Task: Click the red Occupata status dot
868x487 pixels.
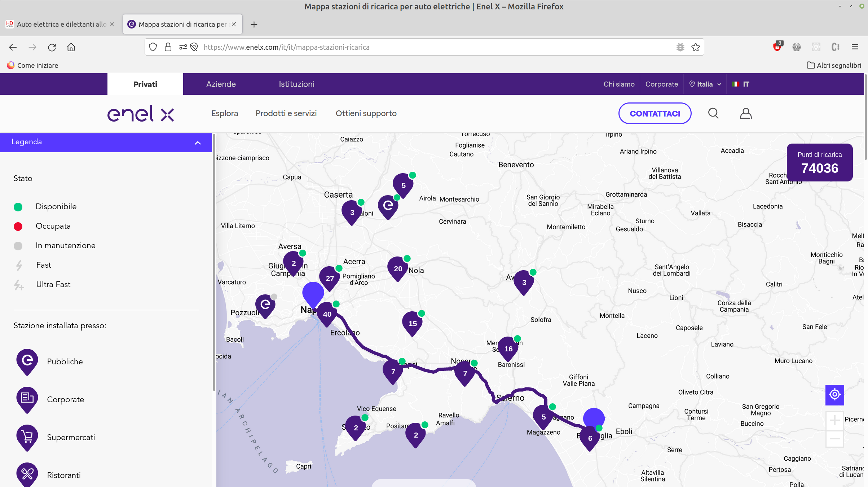Action: coord(18,226)
